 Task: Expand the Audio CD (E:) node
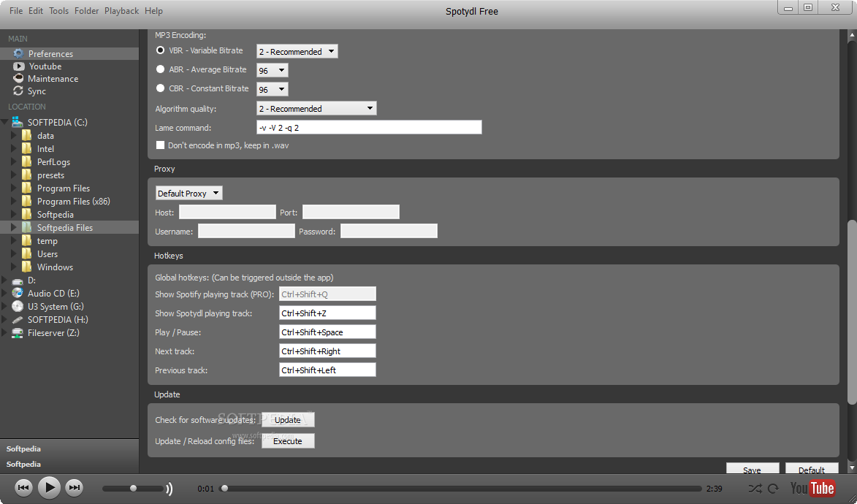pos(5,294)
